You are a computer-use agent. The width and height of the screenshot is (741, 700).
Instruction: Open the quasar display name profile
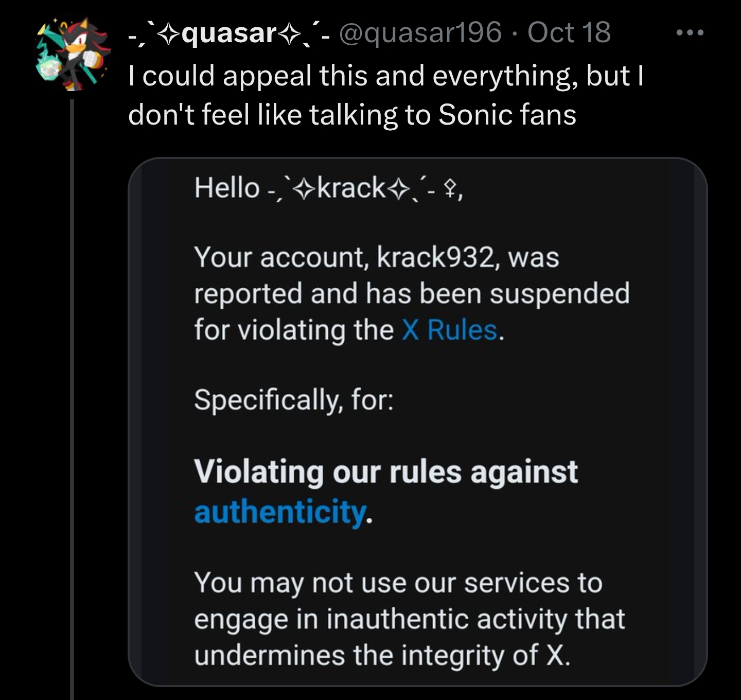click(230, 33)
